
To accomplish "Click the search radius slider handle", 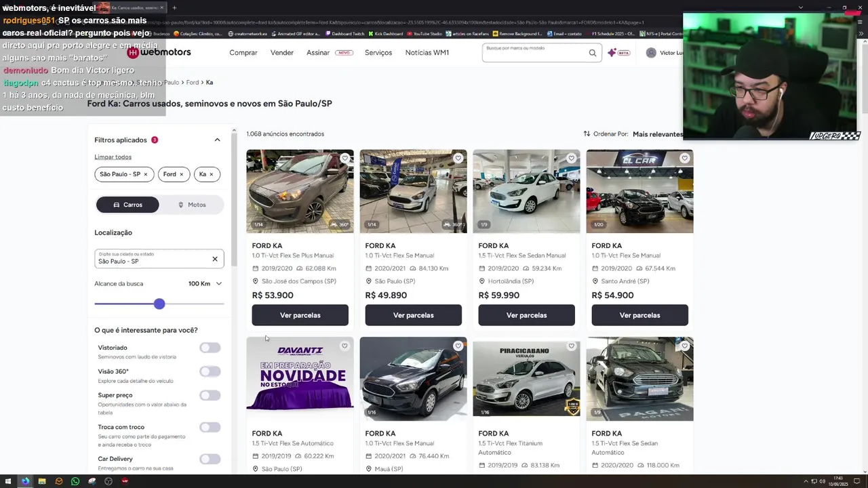I will 159,304.
